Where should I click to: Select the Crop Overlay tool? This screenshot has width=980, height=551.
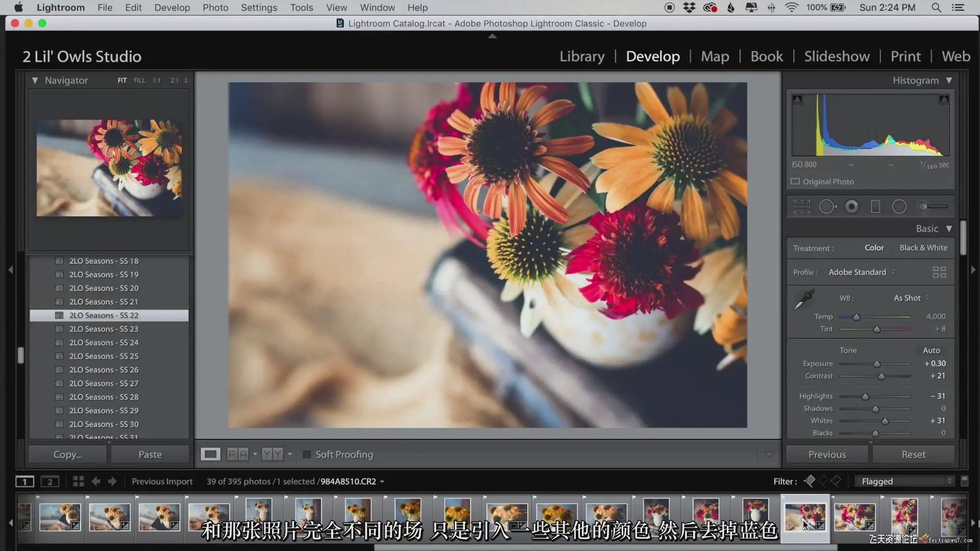[802, 207]
